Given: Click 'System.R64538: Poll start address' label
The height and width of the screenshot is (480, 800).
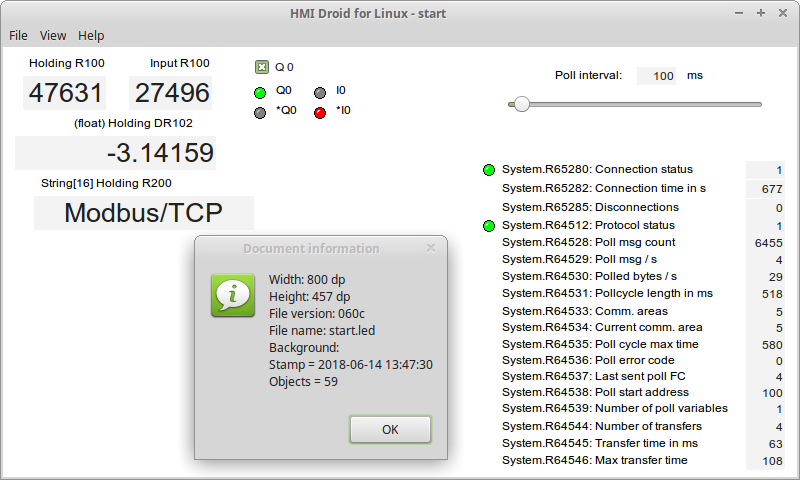Looking at the screenshot, I should pyautogui.click(x=595, y=392).
